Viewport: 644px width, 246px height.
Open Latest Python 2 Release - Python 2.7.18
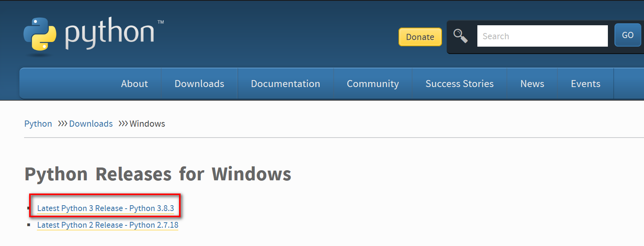tap(108, 225)
